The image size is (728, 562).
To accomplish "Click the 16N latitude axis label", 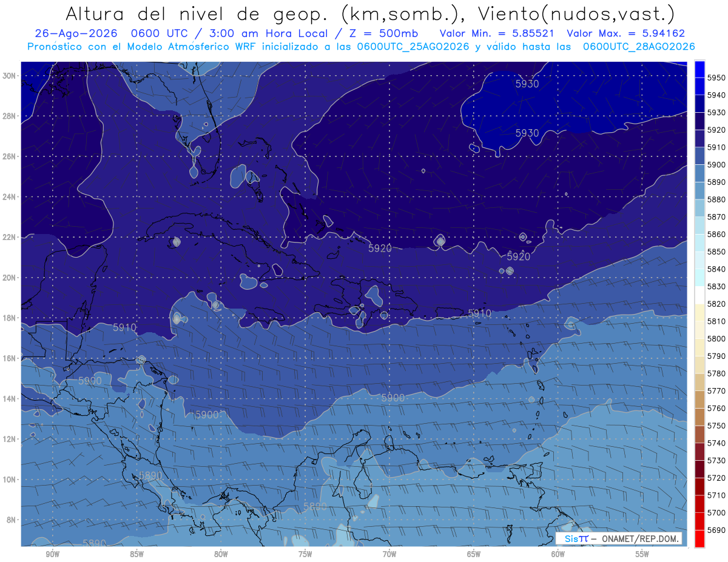I will coord(9,358).
